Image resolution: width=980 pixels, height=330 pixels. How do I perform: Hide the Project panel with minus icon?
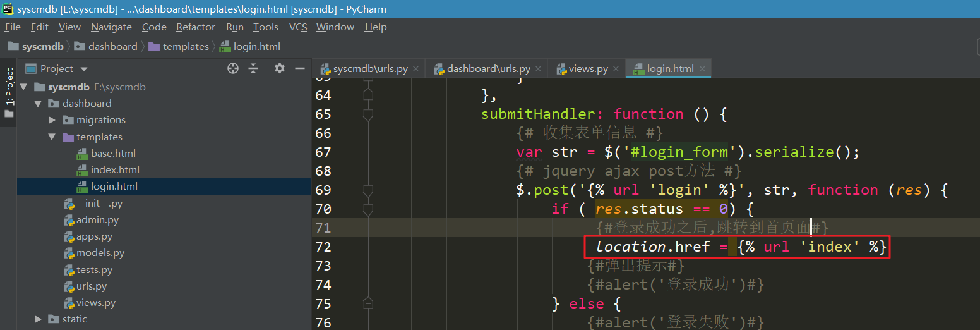pyautogui.click(x=300, y=68)
